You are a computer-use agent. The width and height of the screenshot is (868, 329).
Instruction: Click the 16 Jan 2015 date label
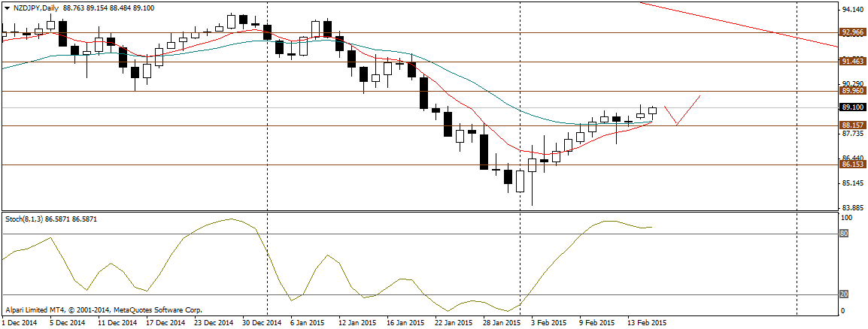(x=405, y=322)
